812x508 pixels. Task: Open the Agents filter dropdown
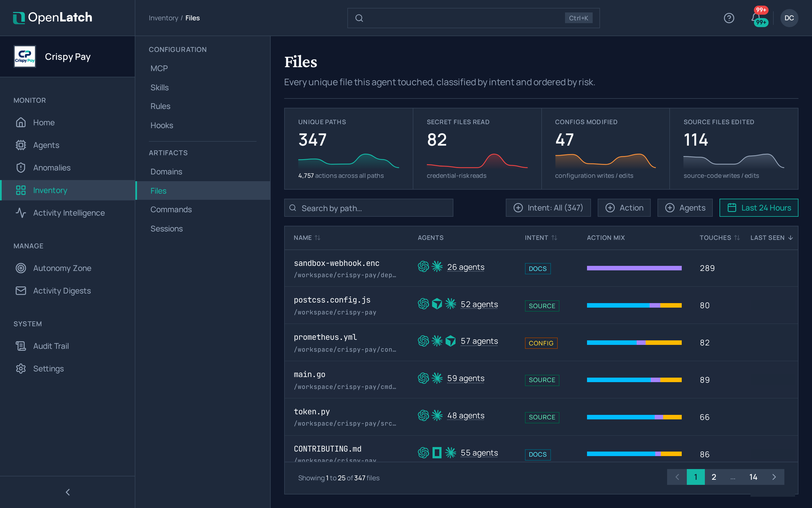click(685, 208)
